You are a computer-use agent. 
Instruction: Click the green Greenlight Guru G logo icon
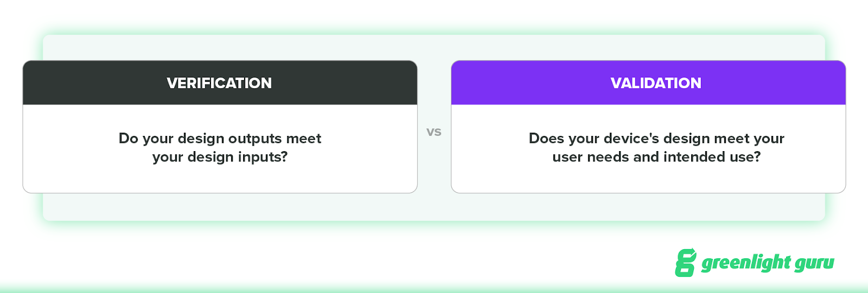tap(685, 263)
